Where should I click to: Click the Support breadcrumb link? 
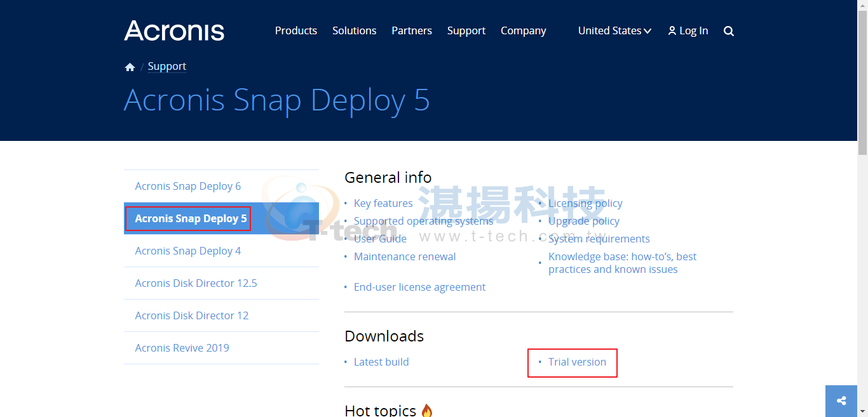(x=167, y=66)
